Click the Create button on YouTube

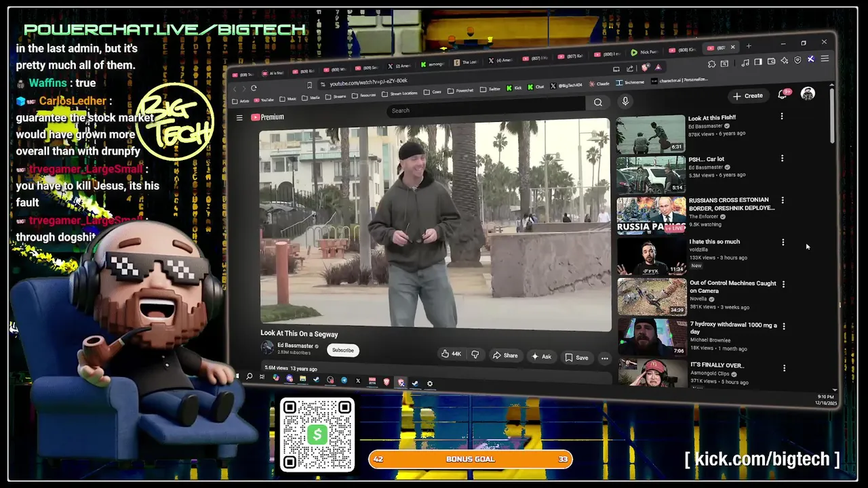click(x=748, y=96)
